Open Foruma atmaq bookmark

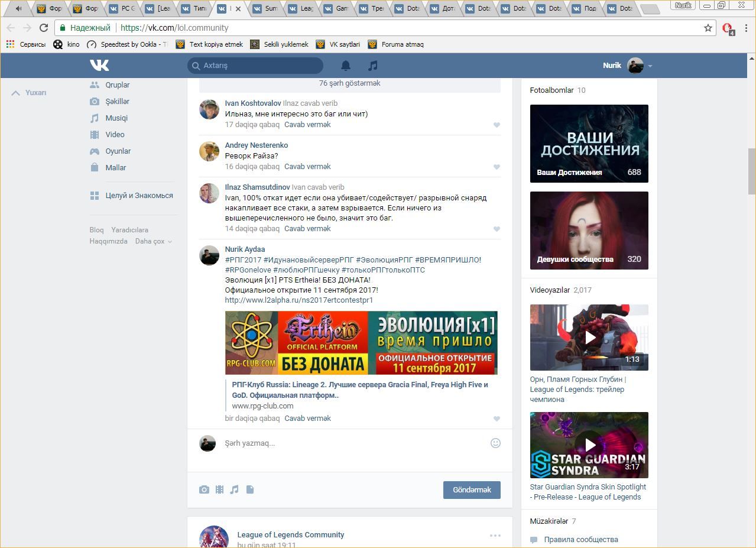[x=395, y=44]
